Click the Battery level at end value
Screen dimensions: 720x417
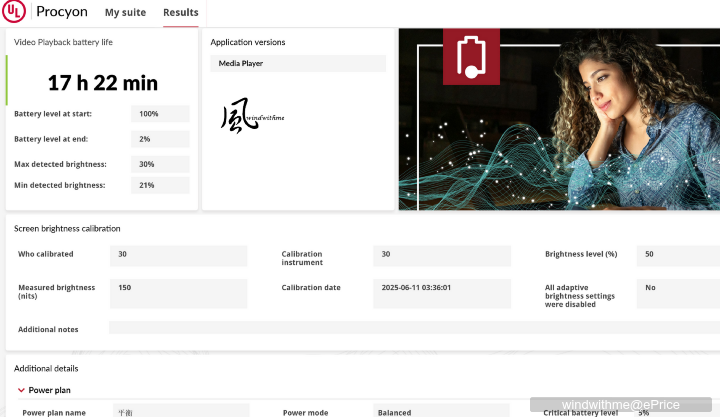(x=160, y=139)
